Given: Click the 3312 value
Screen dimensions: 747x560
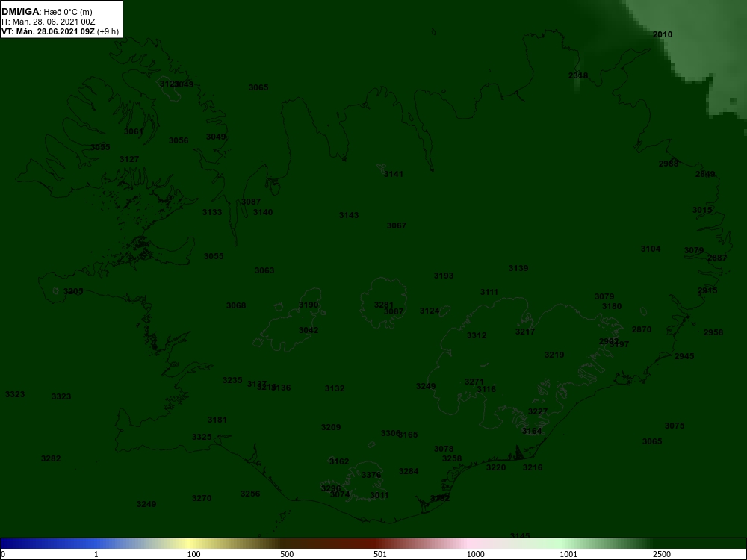Looking at the screenshot, I should (477, 335).
